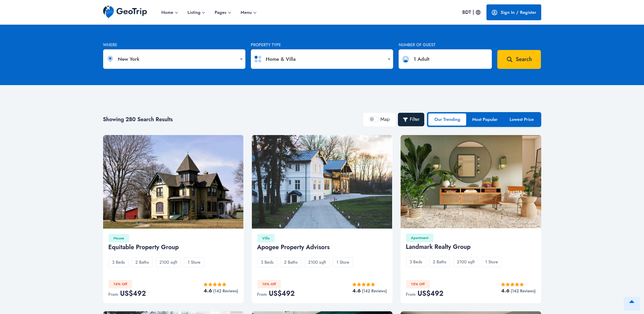Click star rating of Landmark Realty Group

tap(512, 285)
